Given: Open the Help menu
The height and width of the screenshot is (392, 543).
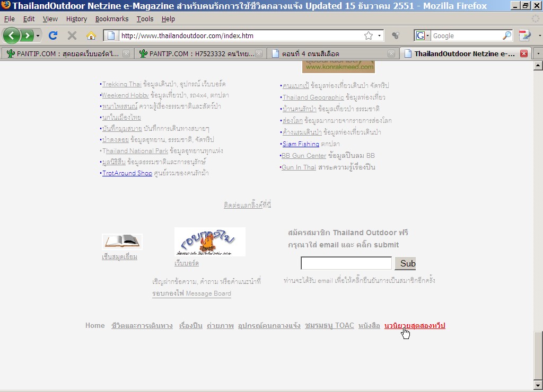Looking at the screenshot, I should (168, 19).
